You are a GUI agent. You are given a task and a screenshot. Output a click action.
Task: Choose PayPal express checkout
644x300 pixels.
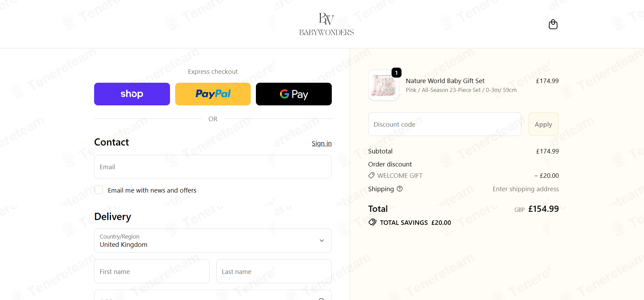(213, 94)
